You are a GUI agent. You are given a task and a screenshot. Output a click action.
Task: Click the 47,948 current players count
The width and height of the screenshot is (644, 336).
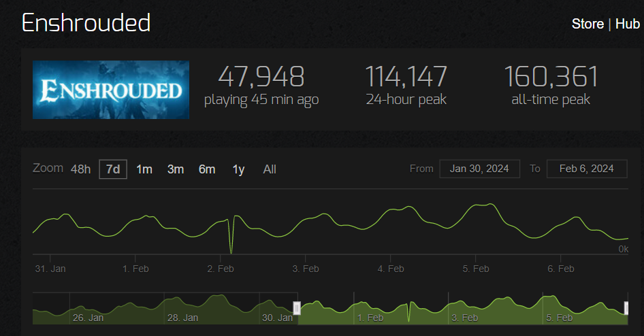click(261, 77)
